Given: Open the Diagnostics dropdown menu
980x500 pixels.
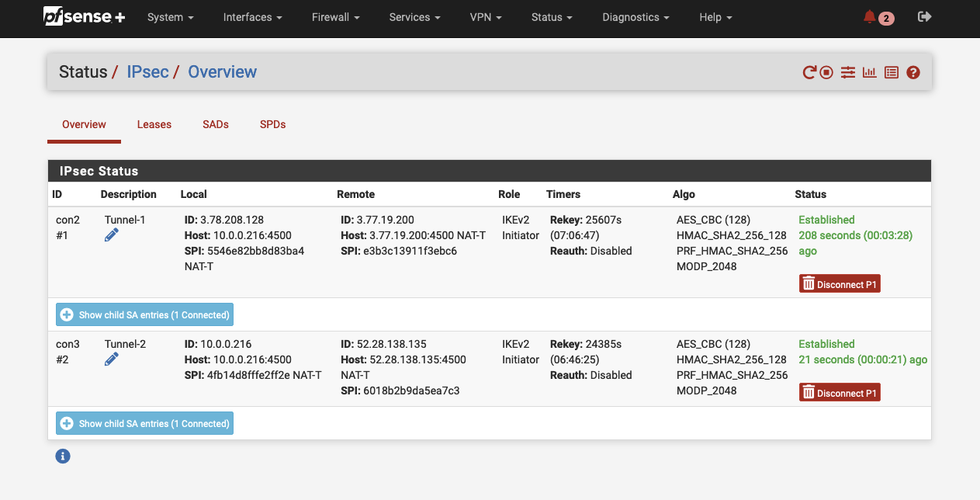Looking at the screenshot, I should coord(635,17).
